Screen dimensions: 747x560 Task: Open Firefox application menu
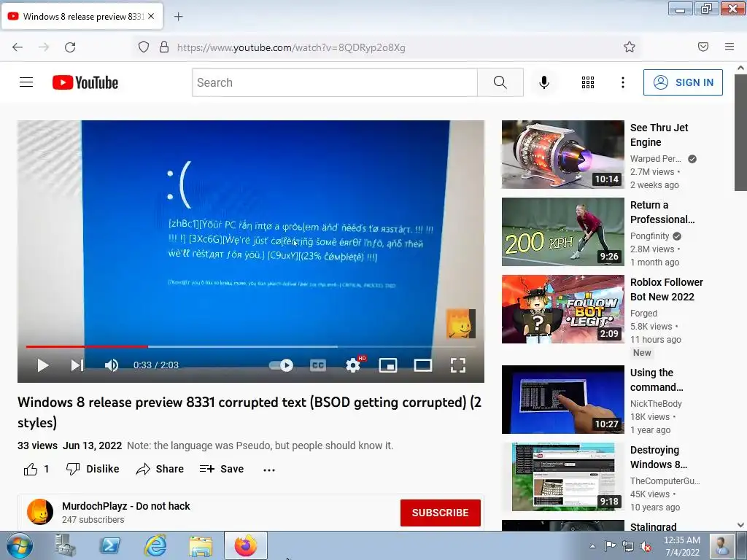[729, 47]
